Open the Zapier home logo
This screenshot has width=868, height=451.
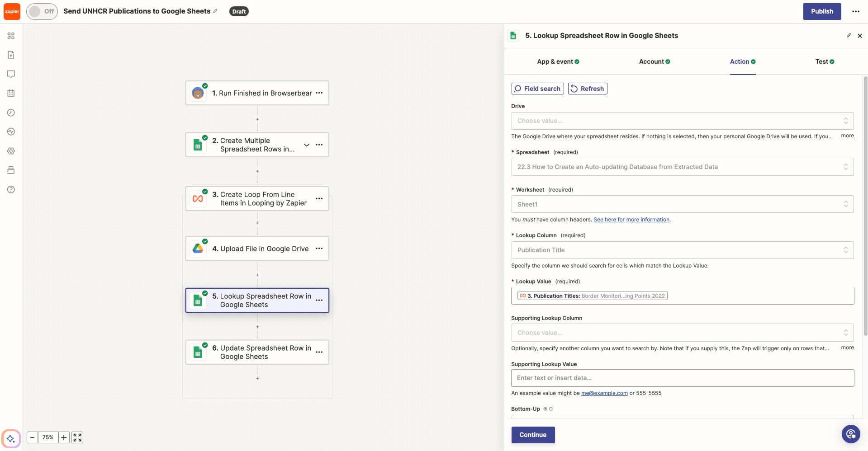pos(12,11)
